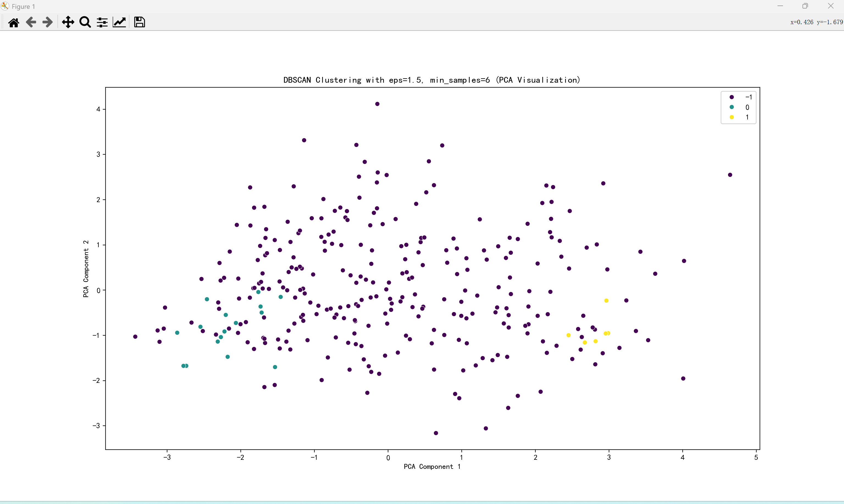This screenshot has height=504, width=844.
Task: Click the teal 0 legend marker
Action: click(x=732, y=107)
